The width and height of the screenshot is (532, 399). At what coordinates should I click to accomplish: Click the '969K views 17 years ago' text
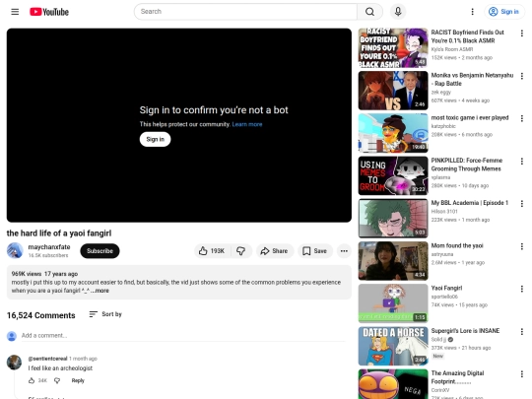[44, 274]
